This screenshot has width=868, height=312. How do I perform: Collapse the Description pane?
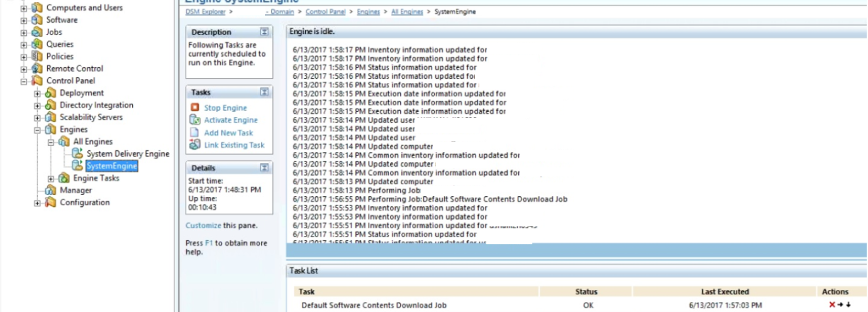(265, 32)
